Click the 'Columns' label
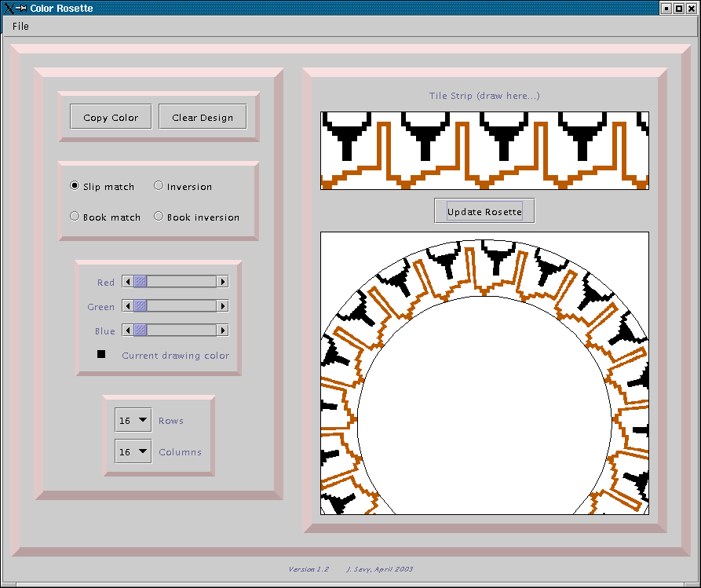 pos(181,452)
